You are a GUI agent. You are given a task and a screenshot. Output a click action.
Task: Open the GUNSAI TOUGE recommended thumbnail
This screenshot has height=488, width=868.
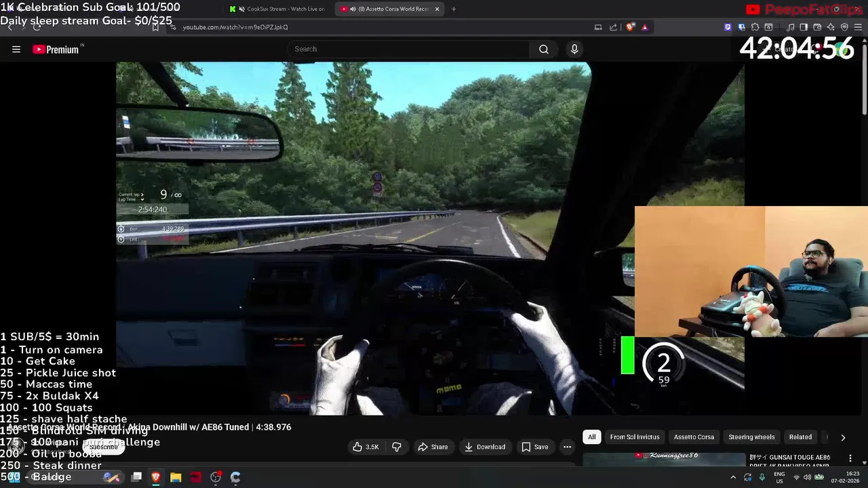664,459
